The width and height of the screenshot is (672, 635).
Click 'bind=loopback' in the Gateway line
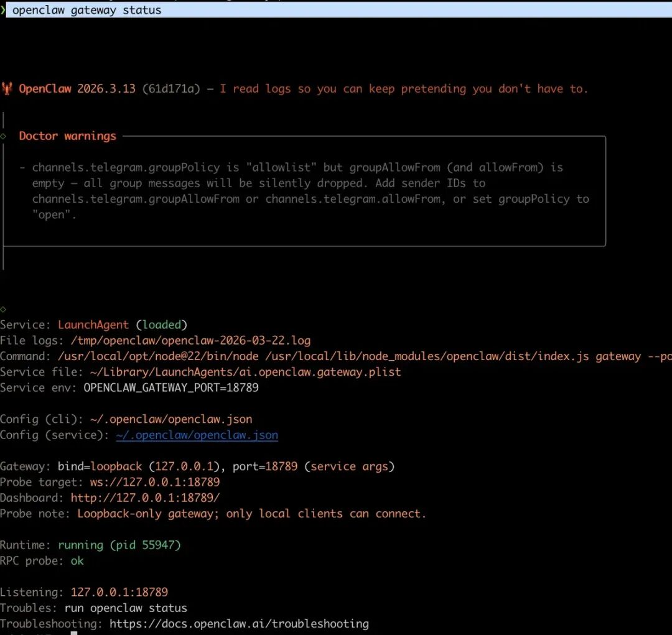pyautogui.click(x=100, y=466)
